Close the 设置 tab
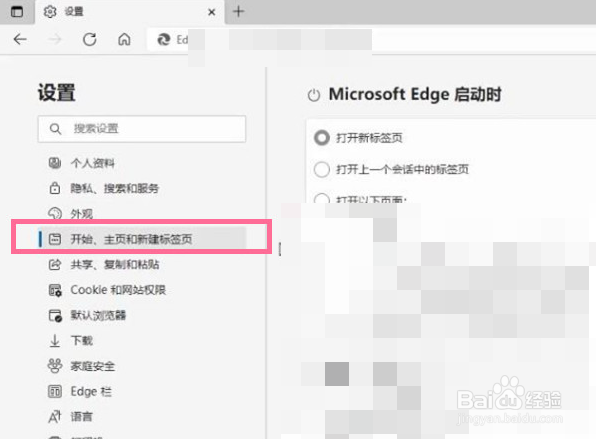This screenshot has height=439, width=596. (211, 12)
